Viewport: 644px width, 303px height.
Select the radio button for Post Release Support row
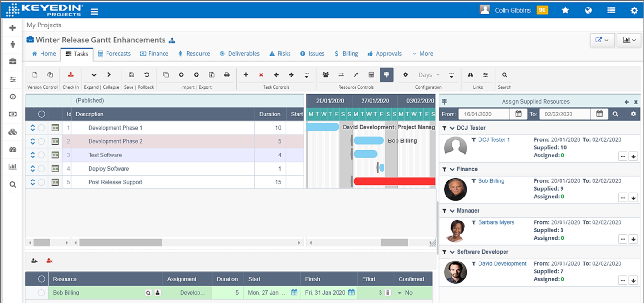[41, 182]
